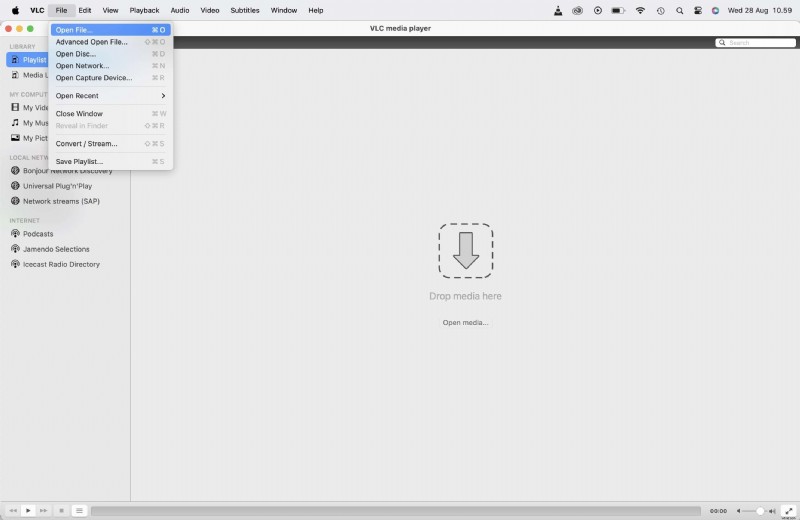Select Icecast Radio Directory
This screenshot has width=800, height=520.
61,265
